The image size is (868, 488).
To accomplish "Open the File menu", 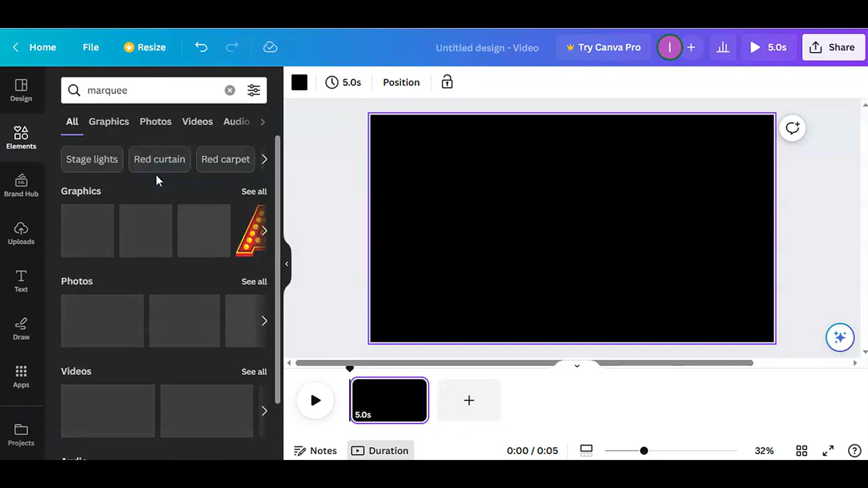I will coord(90,47).
